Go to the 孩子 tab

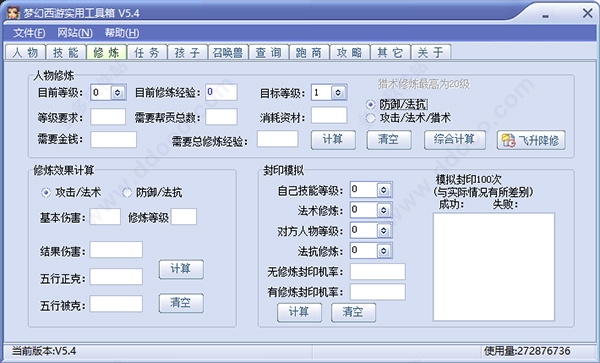coord(188,52)
